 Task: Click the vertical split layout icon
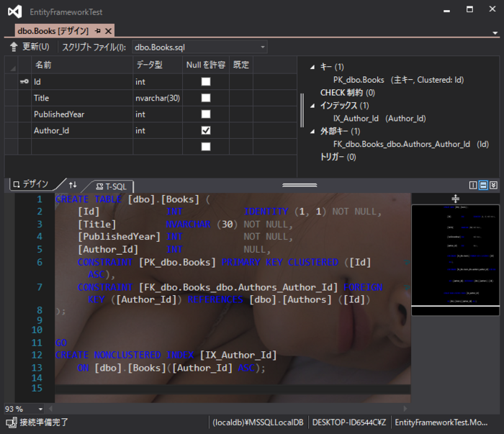tap(473, 185)
